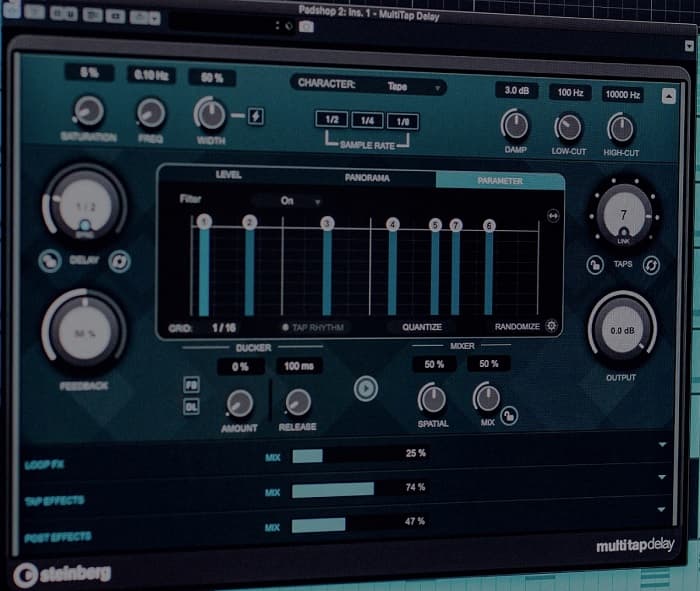
Task: Expand the Post Effects section arrow
Action: click(x=662, y=509)
